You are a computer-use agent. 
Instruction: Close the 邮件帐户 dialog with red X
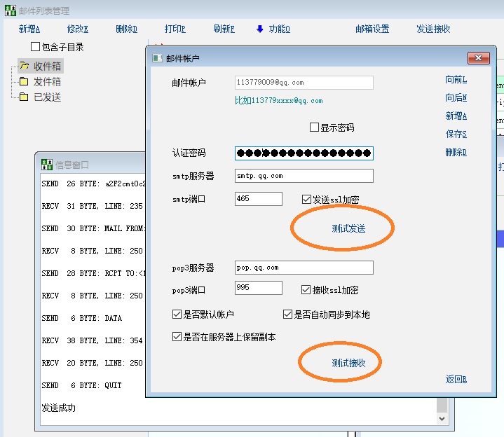click(x=477, y=58)
